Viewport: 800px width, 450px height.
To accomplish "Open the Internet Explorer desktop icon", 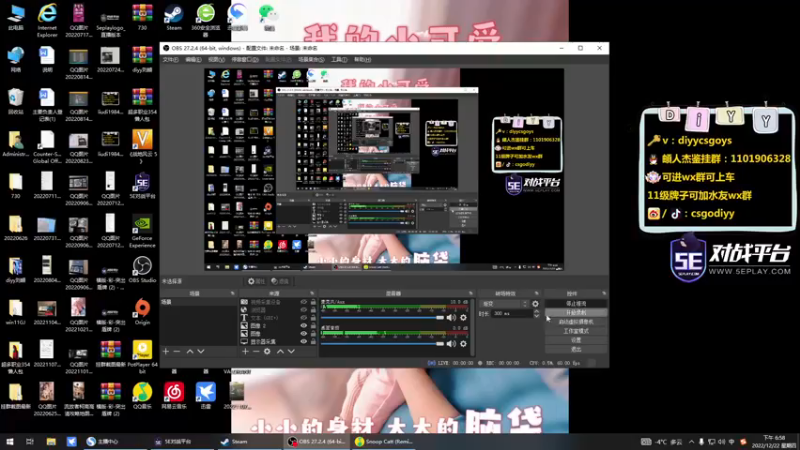I will point(47,20).
